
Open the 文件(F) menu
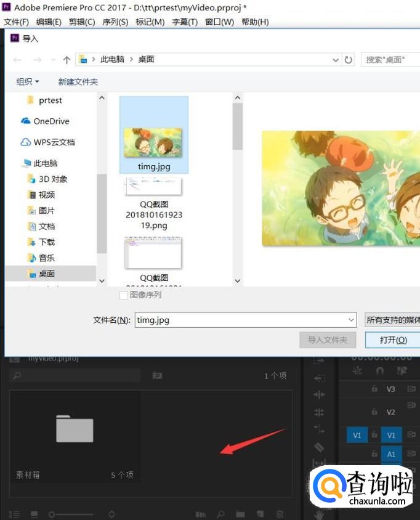(16, 22)
